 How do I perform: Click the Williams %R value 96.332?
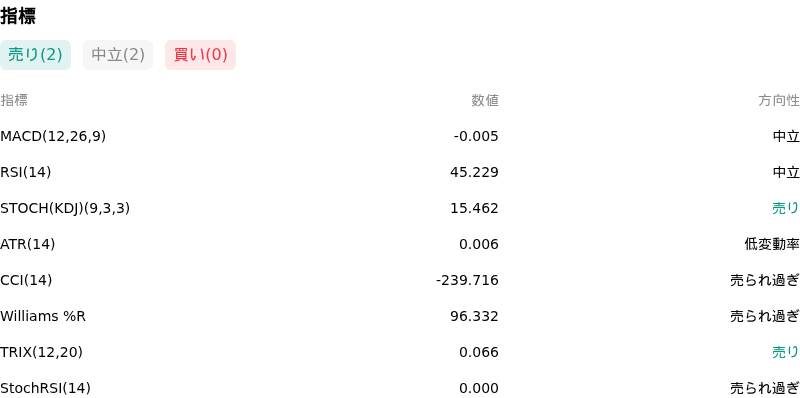(x=474, y=316)
